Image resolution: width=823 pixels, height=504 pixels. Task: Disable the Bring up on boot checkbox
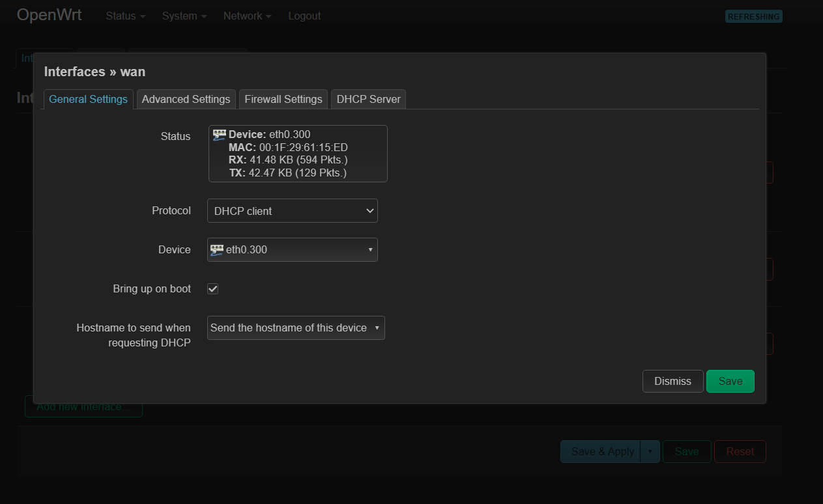point(212,288)
